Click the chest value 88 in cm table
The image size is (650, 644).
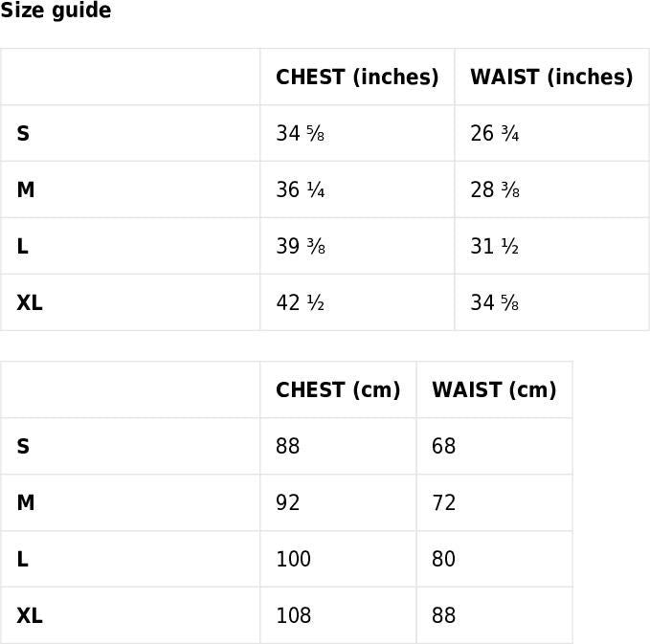pyautogui.click(x=288, y=446)
